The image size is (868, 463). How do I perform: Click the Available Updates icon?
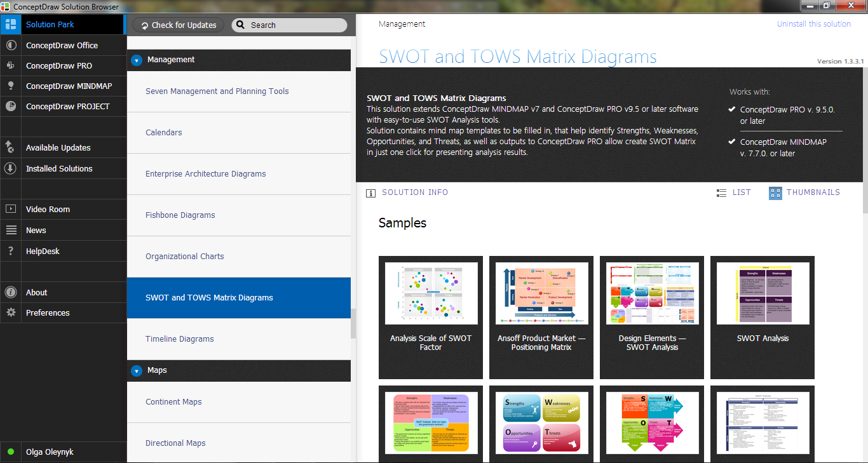tap(10, 148)
